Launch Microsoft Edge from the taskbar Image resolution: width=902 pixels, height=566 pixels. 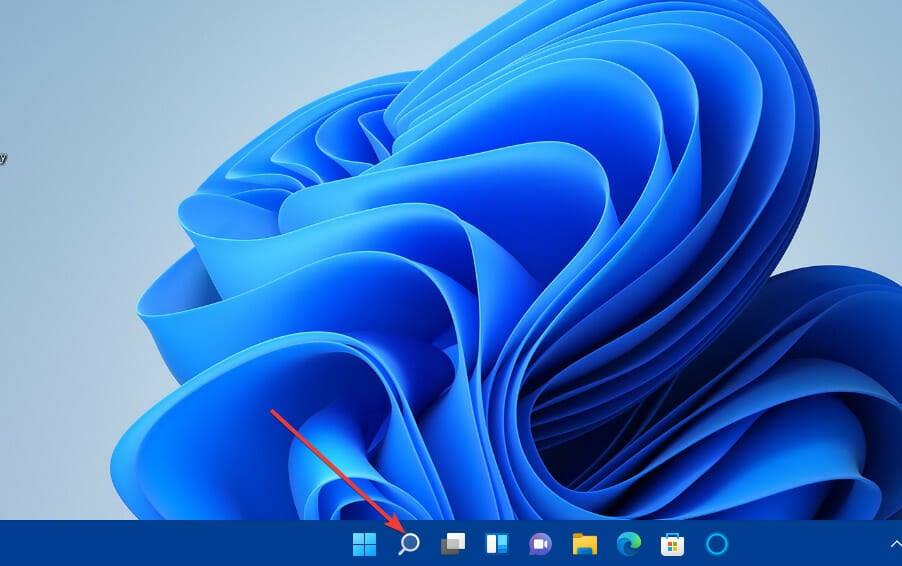pos(629,544)
